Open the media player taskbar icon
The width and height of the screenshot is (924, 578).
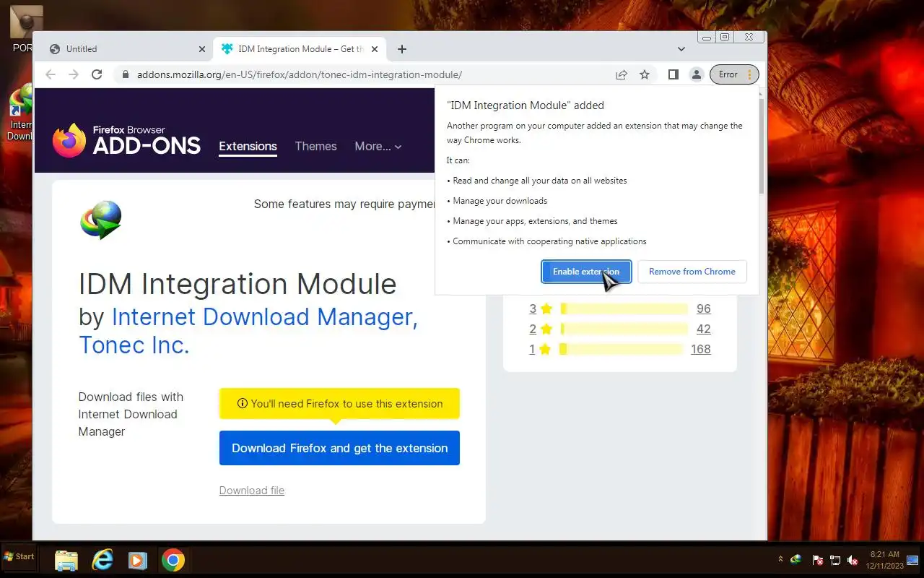pos(137,560)
